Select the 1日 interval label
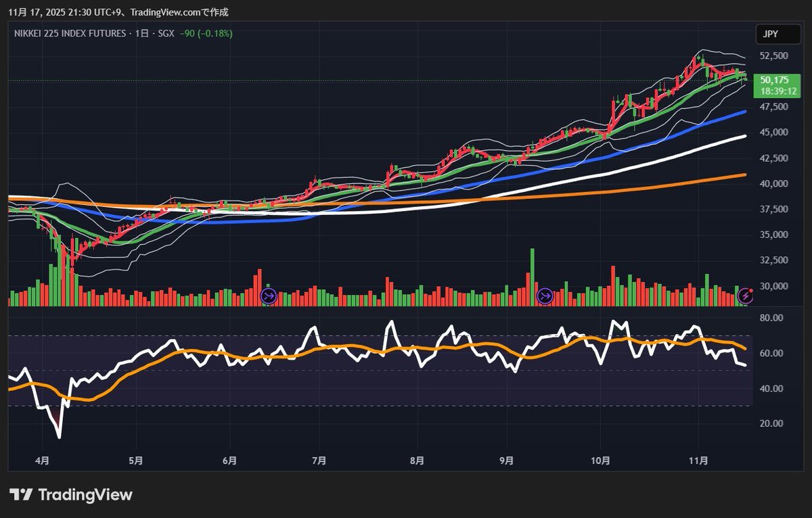This screenshot has width=812, height=518. [x=143, y=33]
